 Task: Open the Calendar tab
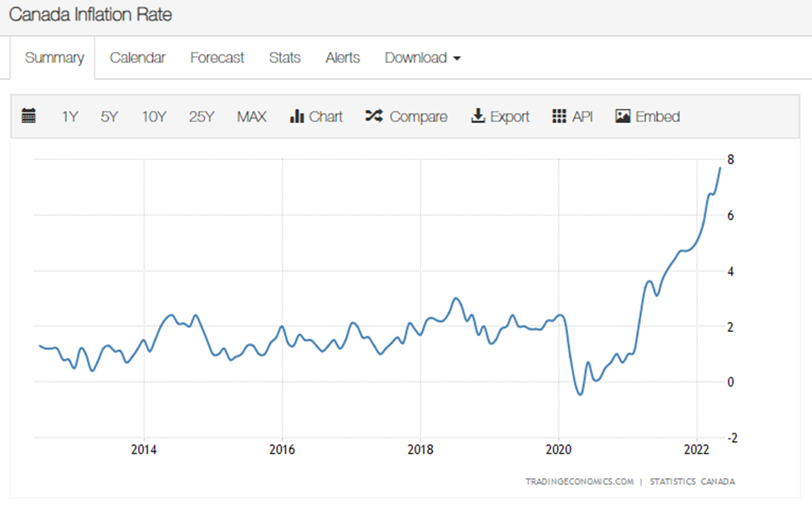pos(137,58)
